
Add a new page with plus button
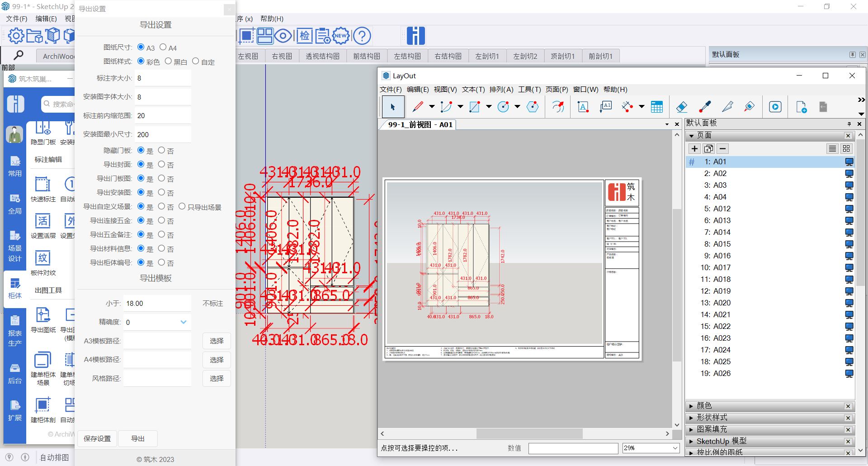[x=694, y=149]
